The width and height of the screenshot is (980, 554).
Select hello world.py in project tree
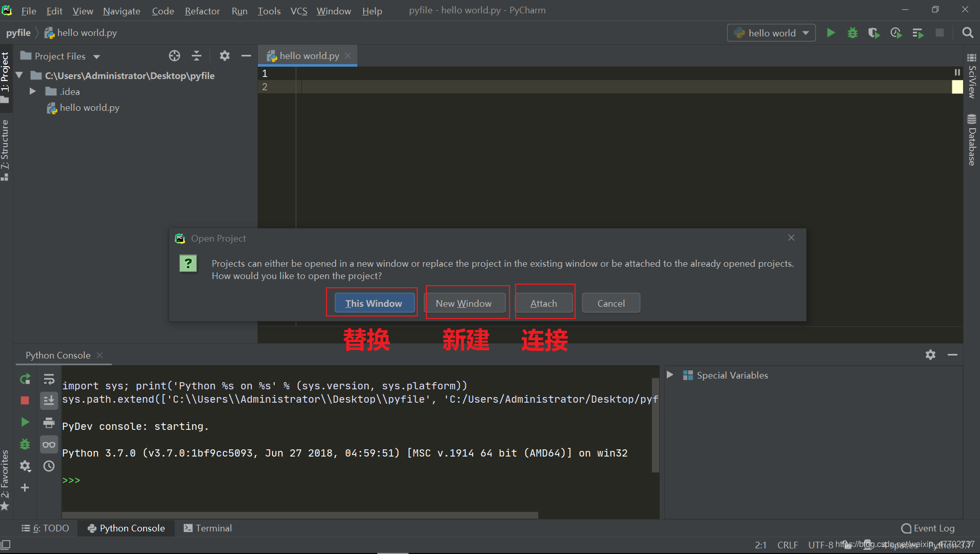[x=83, y=108]
